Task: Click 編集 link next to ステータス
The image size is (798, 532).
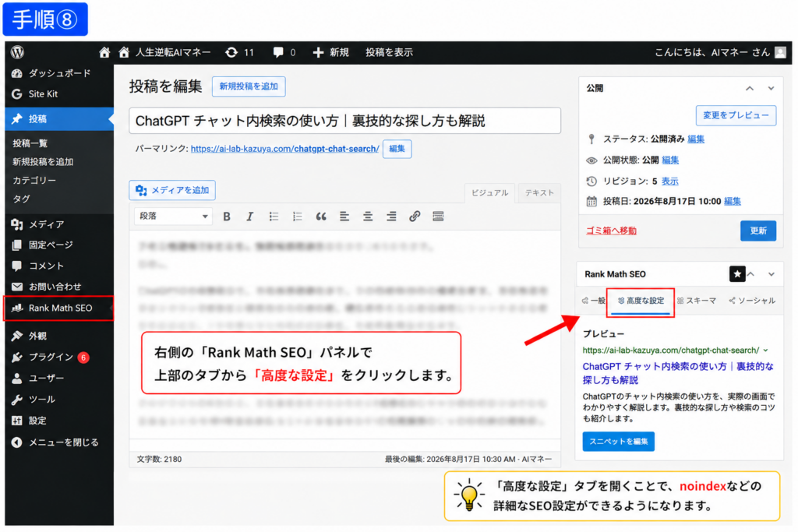Action: [x=696, y=139]
